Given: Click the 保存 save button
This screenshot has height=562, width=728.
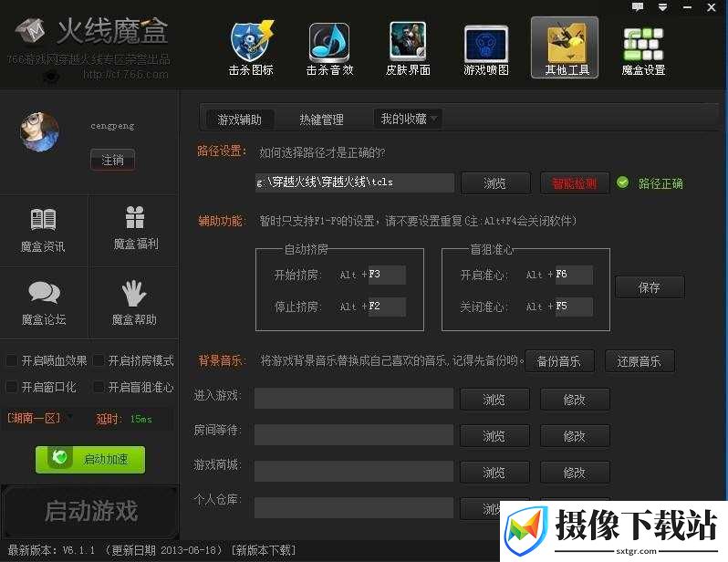Looking at the screenshot, I should tap(650, 287).
